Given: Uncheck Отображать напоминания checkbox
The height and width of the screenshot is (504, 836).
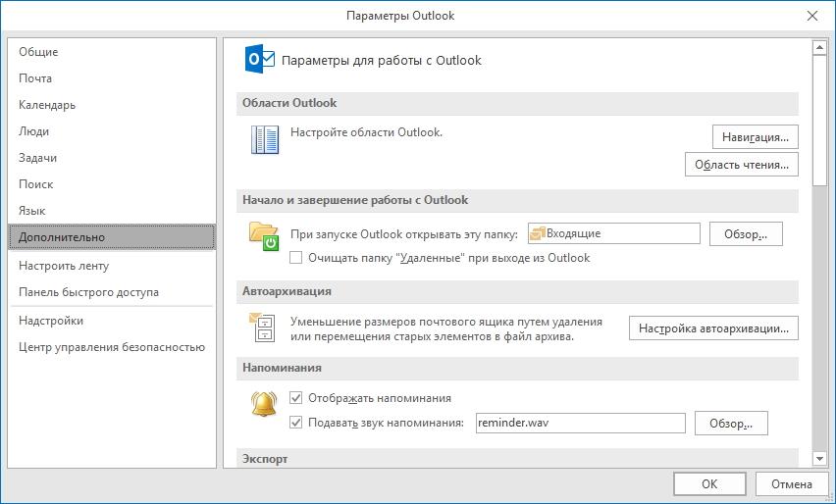Looking at the screenshot, I should pyautogui.click(x=295, y=398).
